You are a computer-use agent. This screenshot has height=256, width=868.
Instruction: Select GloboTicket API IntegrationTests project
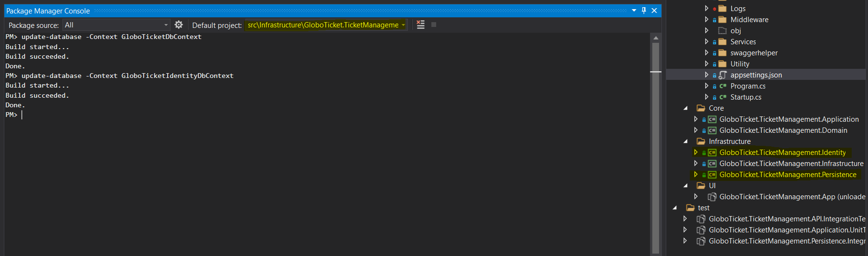point(787,219)
